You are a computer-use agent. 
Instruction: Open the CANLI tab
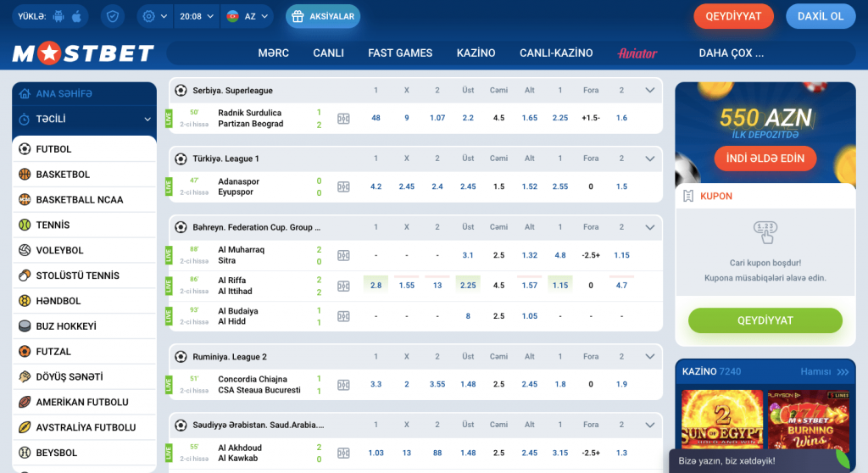(x=328, y=53)
